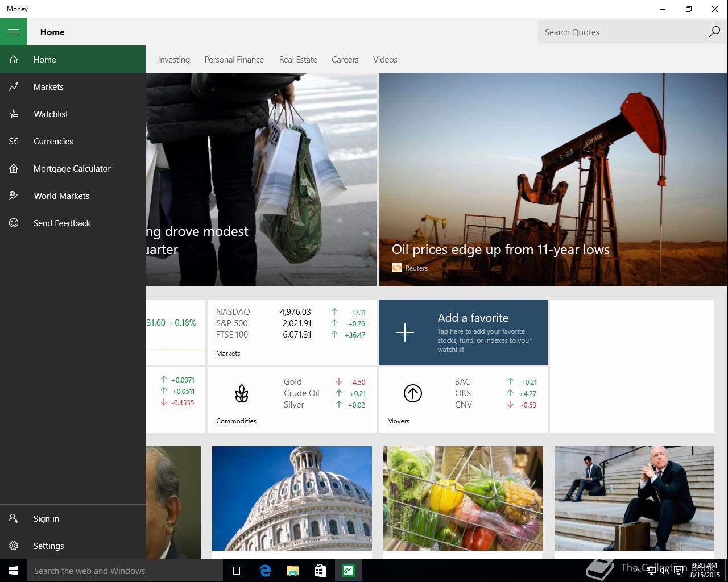Click the Markets chart icon
This screenshot has height=582, width=728.
pos(14,86)
